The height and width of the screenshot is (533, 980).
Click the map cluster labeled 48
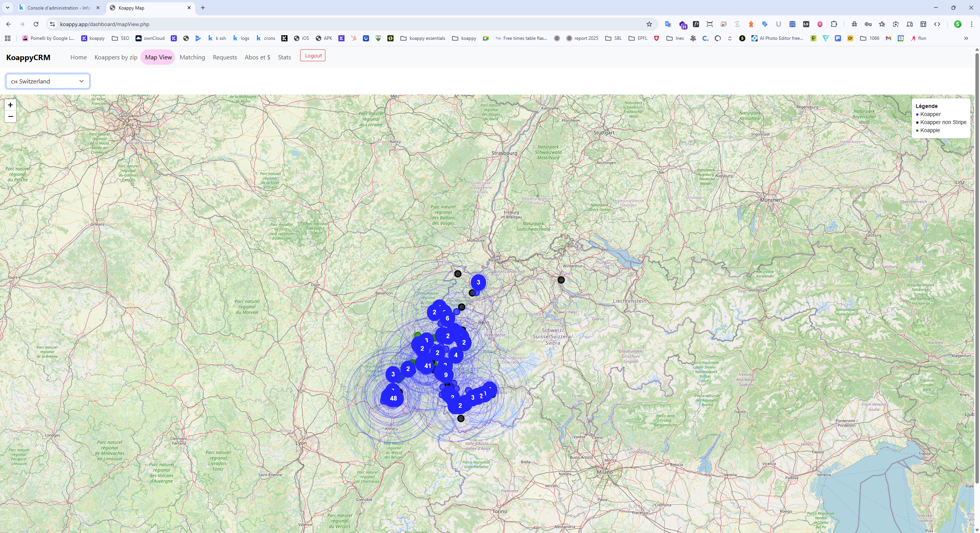pyautogui.click(x=393, y=398)
